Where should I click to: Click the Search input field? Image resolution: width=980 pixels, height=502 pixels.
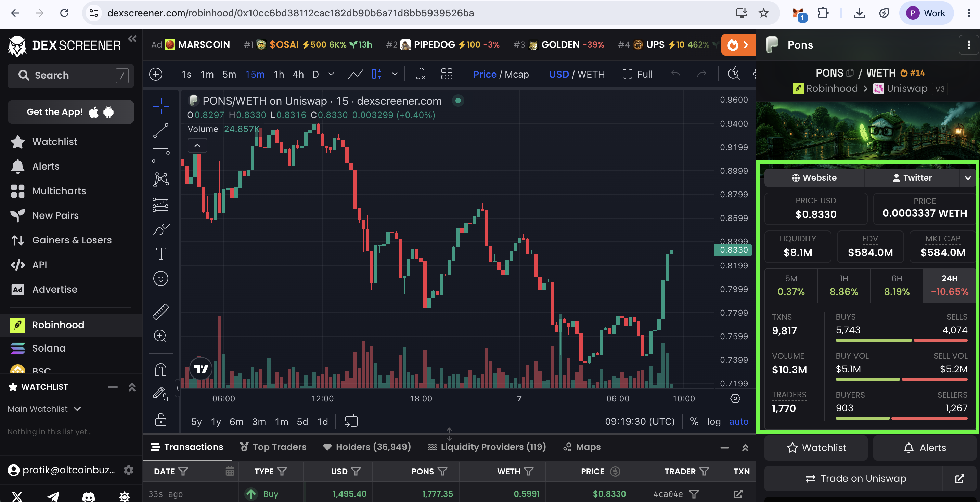[x=71, y=75]
